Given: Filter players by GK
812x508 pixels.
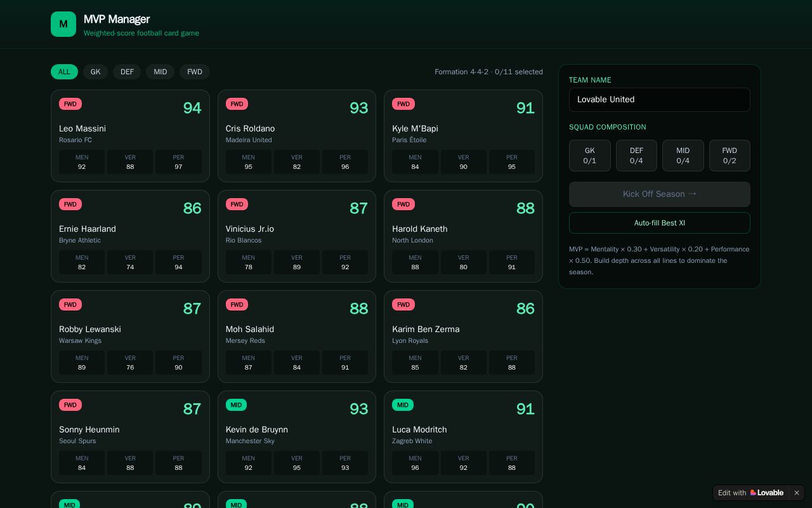Looking at the screenshot, I should pyautogui.click(x=95, y=72).
